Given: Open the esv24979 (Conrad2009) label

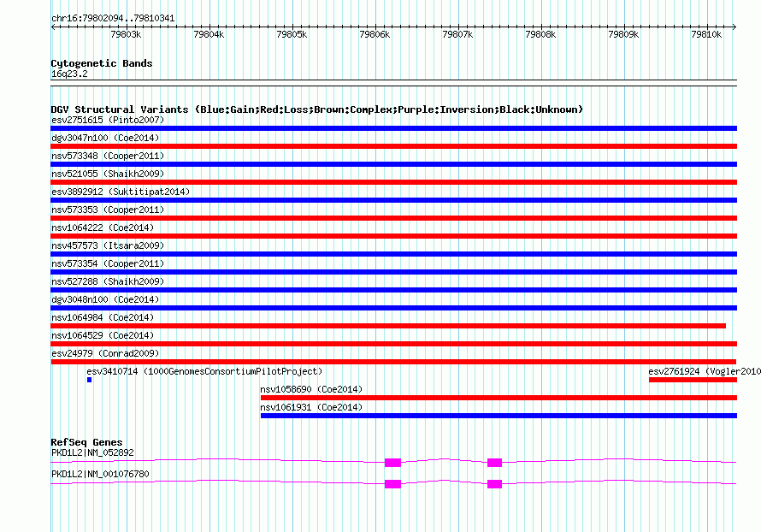Looking at the screenshot, I should pyautogui.click(x=105, y=353).
